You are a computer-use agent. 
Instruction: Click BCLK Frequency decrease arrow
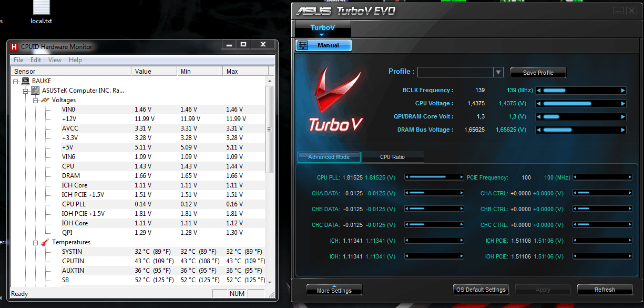[539, 91]
